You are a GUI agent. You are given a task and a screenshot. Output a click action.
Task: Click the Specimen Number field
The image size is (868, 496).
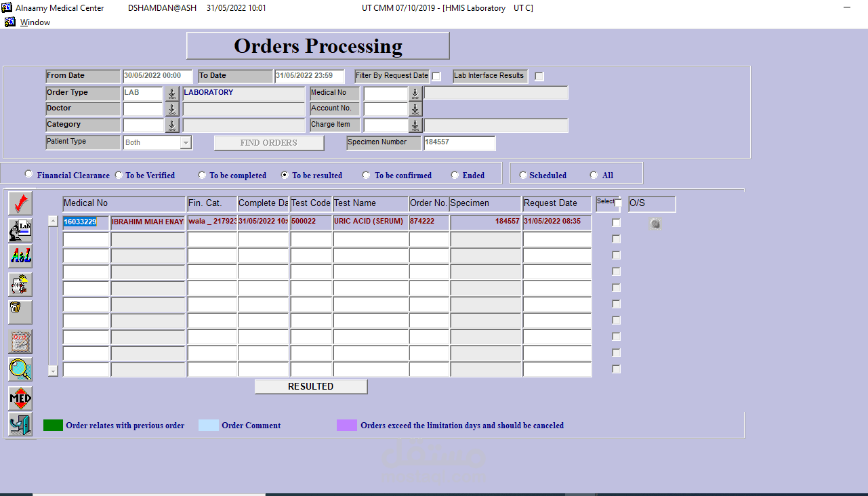[x=459, y=143]
